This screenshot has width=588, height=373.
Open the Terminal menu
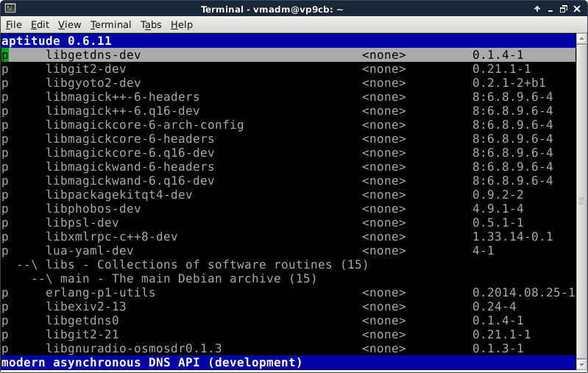coord(110,24)
